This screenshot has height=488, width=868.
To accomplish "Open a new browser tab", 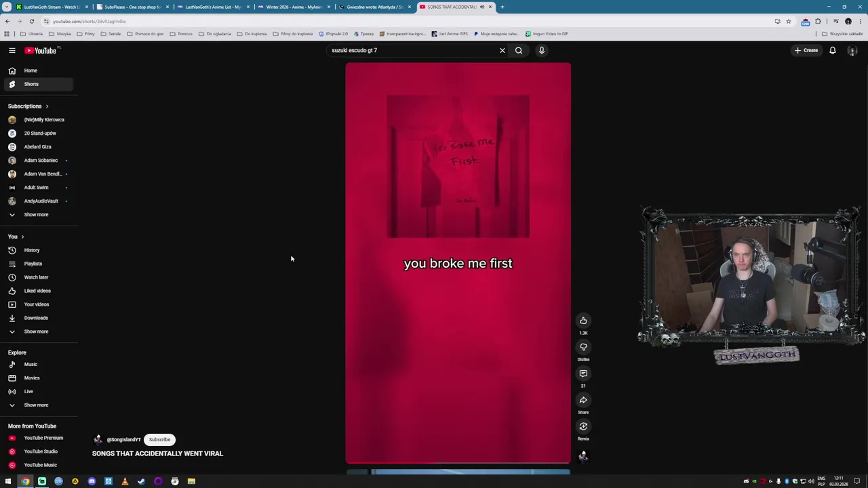I will tap(502, 7).
